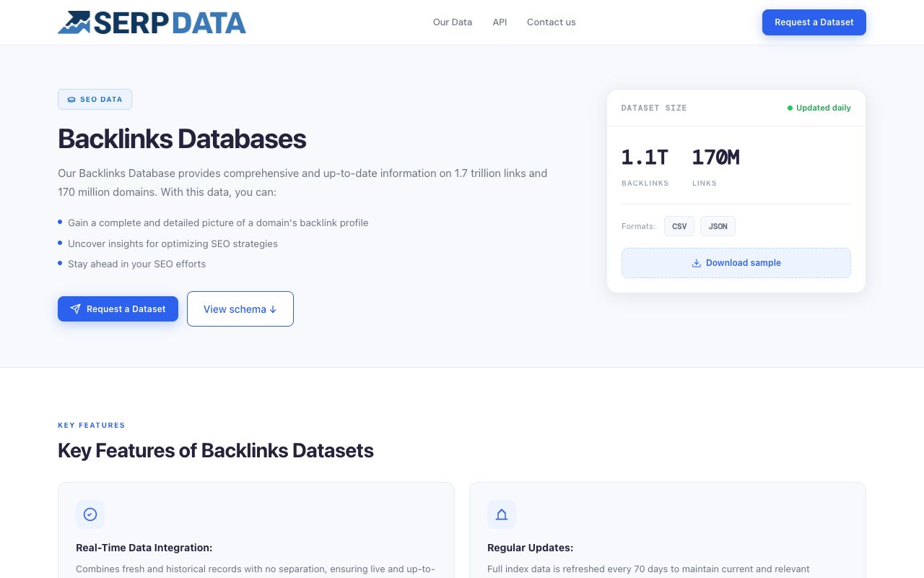Click View schema button

tap(240, 309)
